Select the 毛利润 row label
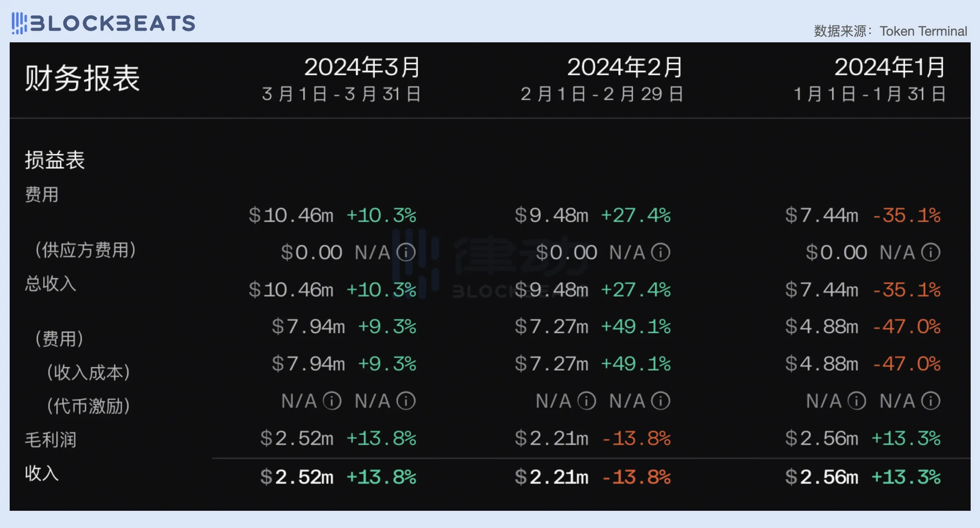Image resolution: width=980 pixels, height=528 pixels. click(51, 440)
